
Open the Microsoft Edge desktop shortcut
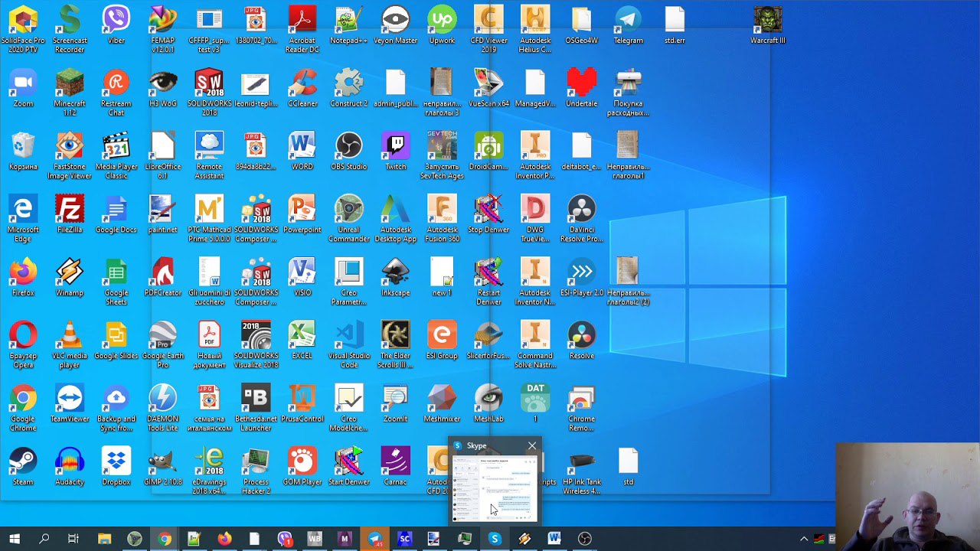pos(23,219)
